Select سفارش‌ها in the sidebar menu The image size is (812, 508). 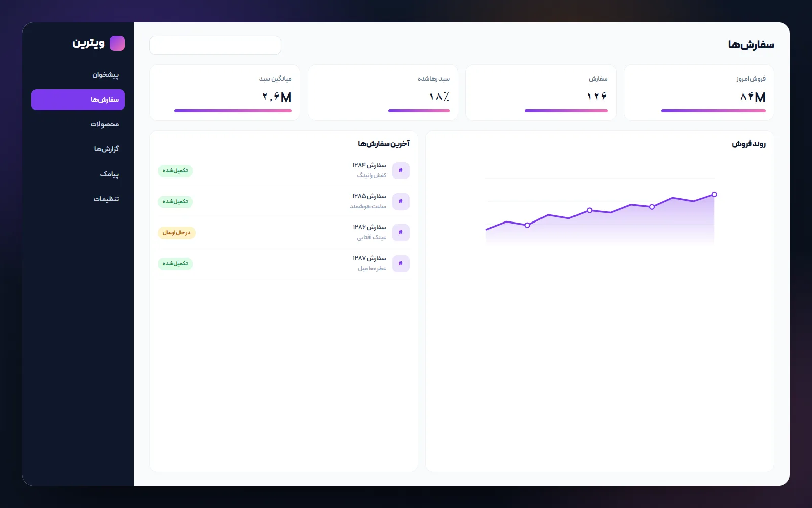pos(78,100)
